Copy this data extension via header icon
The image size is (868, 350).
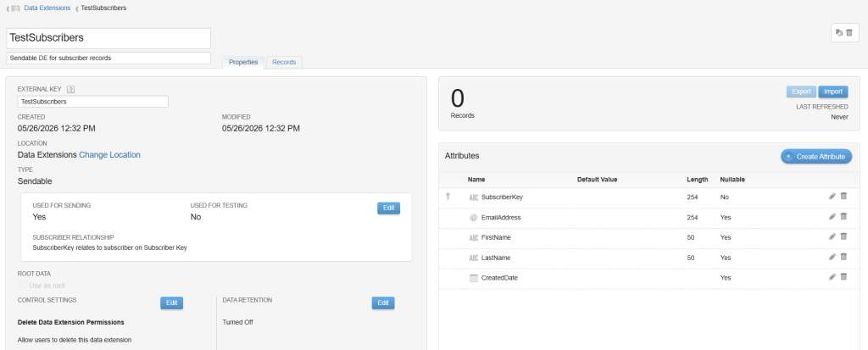point(838,33)
